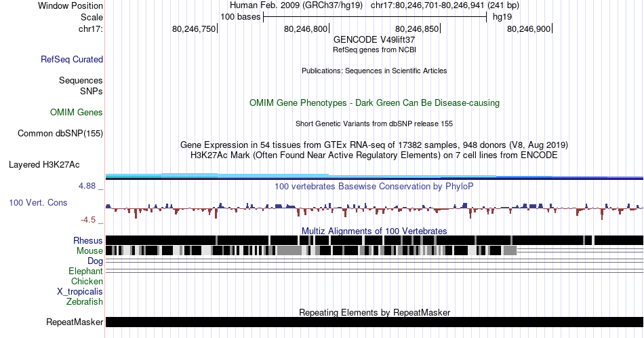The height and width of the screenshot is (338, 644).
Task: Click the 100 Vert. Cons track label
Action: [x=38, y=202]
